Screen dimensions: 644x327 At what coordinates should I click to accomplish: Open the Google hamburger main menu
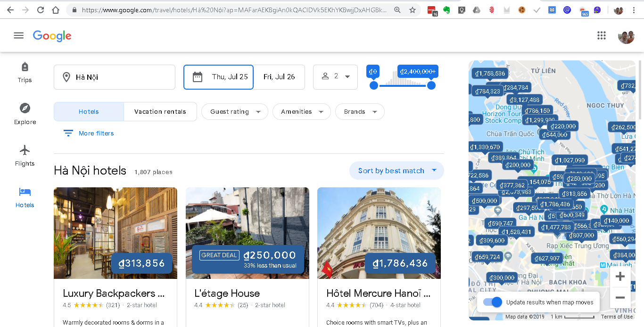point(18,35)
